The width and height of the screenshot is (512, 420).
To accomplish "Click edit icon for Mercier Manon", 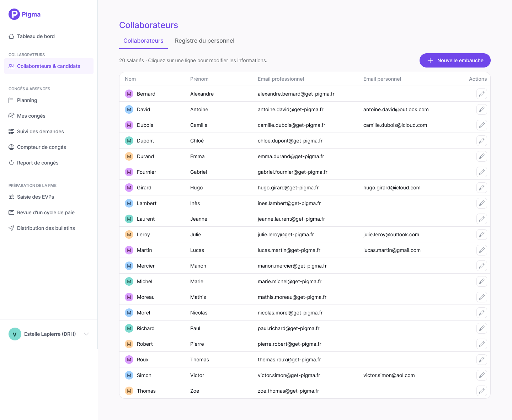I will pyautogui.click(x=482, y=266).
